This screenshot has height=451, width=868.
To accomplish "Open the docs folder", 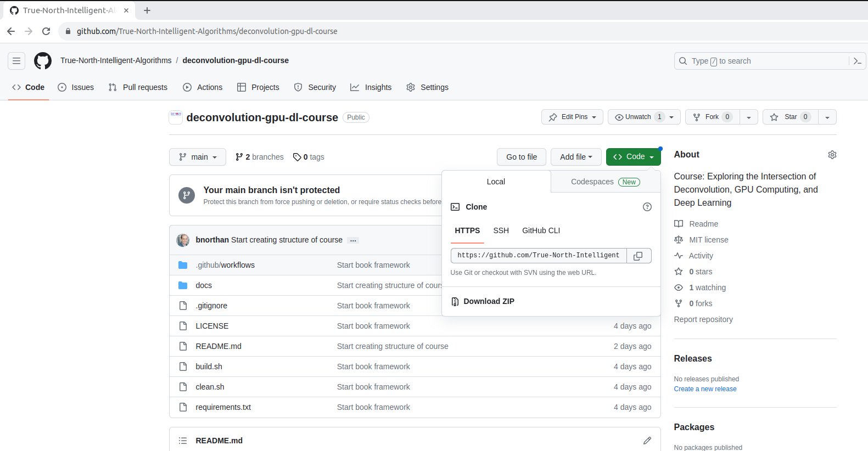I will (x=204, y=285).
